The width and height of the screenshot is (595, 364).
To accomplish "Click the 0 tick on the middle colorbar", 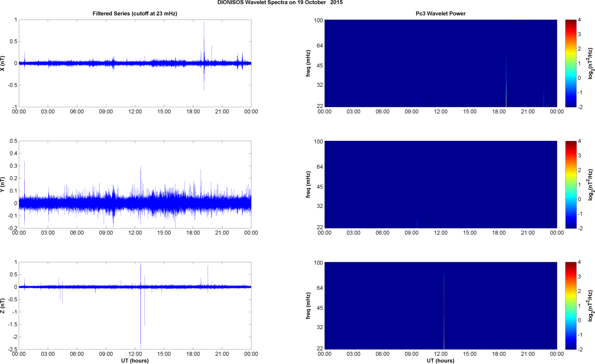I will click(579, 199).
